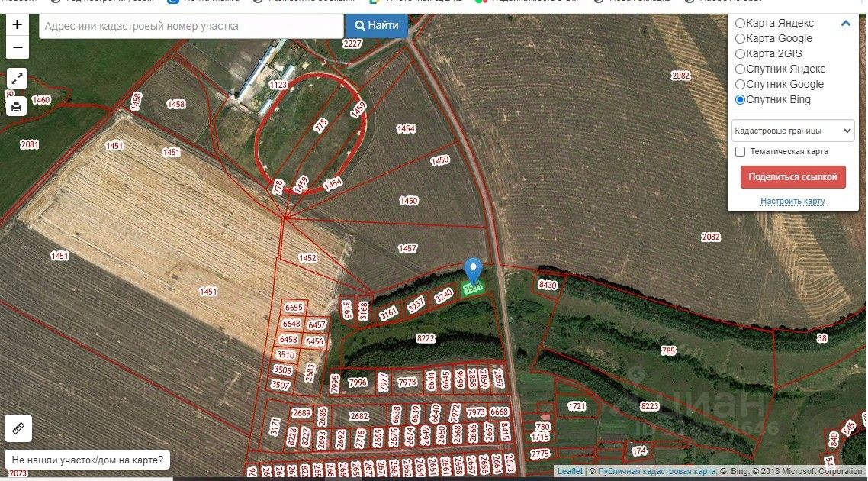Click parcel label 7973
This screenshot has width=868, height=481.
[x=476, y=412]
